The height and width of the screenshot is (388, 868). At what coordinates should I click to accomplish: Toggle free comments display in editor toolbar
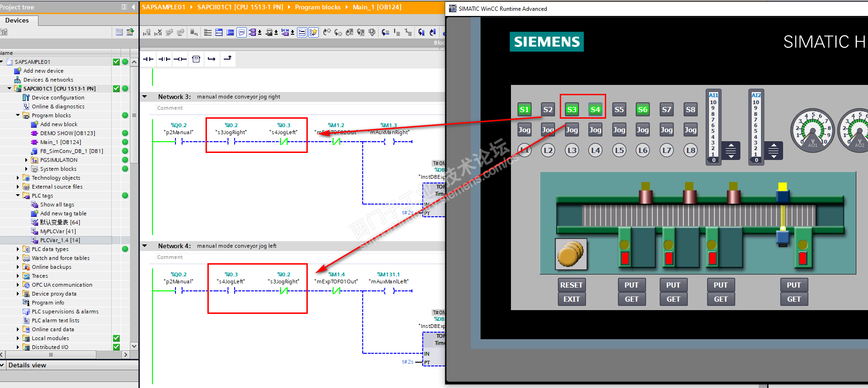point(242,32)
